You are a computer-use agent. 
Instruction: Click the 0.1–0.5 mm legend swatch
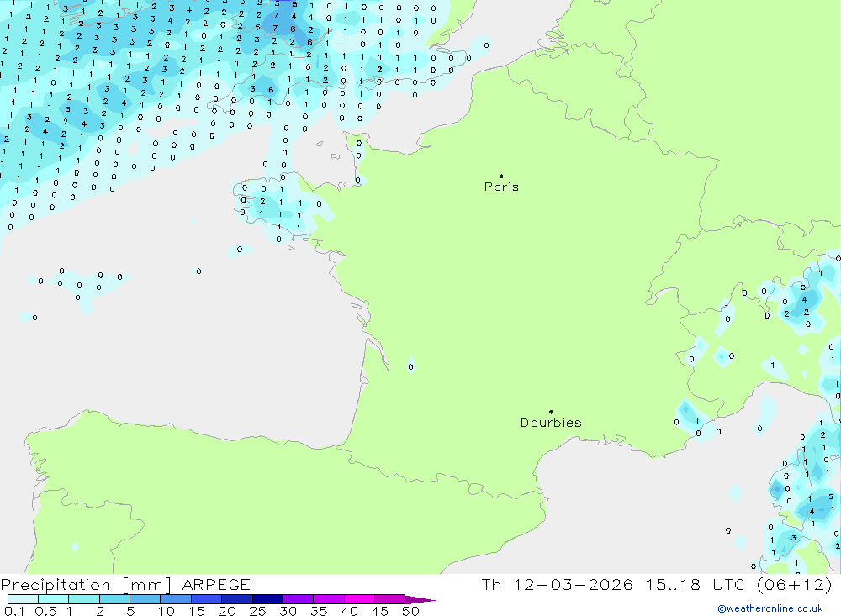pos(23,599)
